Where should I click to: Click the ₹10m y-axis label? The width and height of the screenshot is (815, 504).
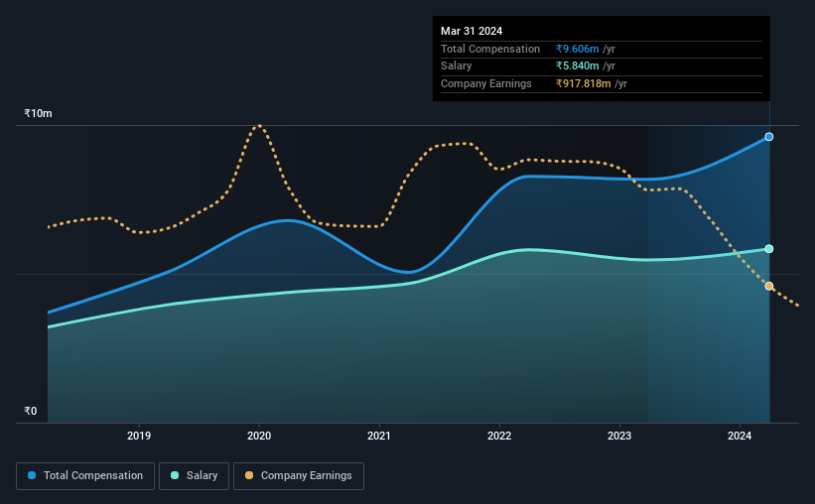tap(38, 114)
